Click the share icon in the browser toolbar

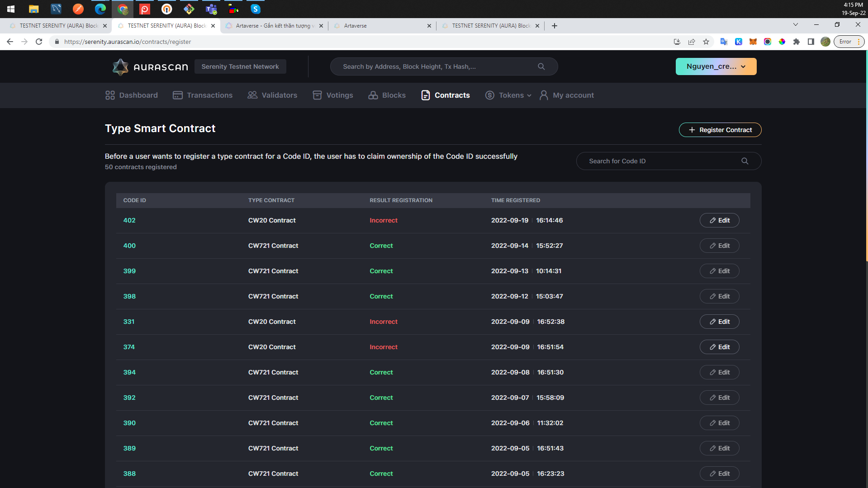point(692,42)
